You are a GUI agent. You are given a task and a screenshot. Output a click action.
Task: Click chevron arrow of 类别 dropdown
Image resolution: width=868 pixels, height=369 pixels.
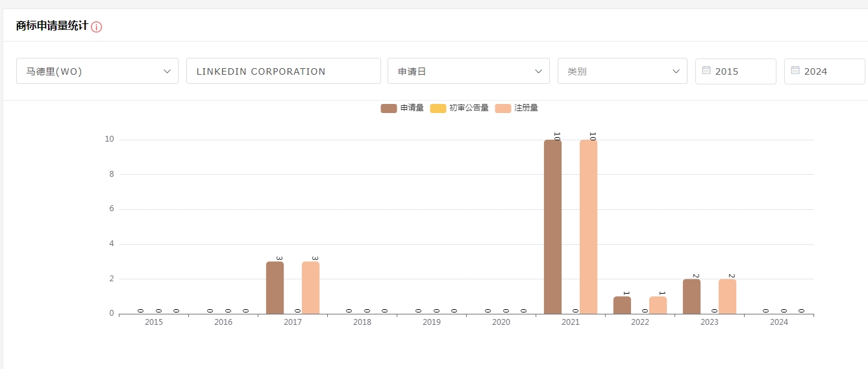click(x=676, y=71)
